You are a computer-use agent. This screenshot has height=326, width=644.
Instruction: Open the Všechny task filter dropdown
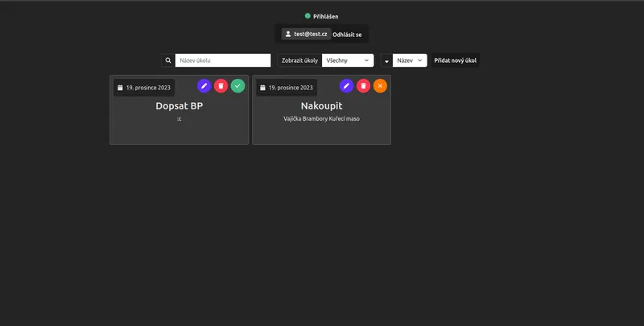click(x=348, y=60)
